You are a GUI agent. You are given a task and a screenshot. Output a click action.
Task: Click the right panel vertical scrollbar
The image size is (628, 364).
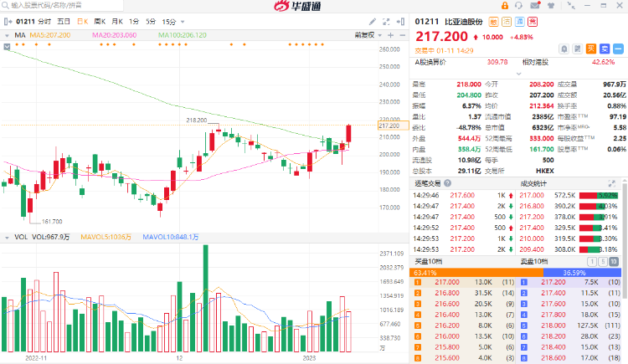pyautogui.click(x=625, y=240)
